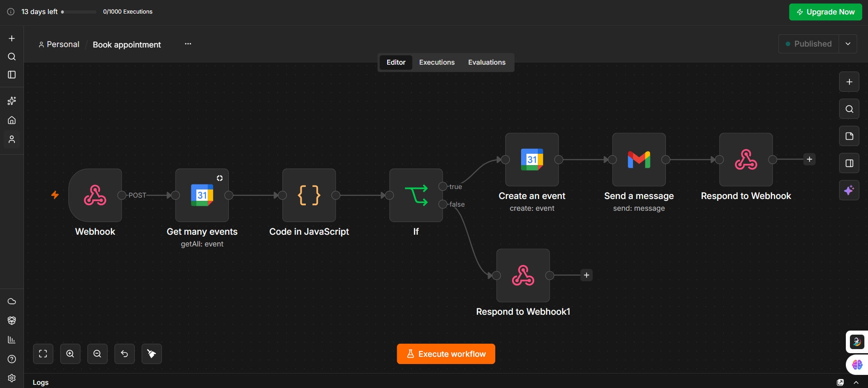The image size is (868, 388).
Task: Switch to the Editor tab
Action: (x=396, y=62)
